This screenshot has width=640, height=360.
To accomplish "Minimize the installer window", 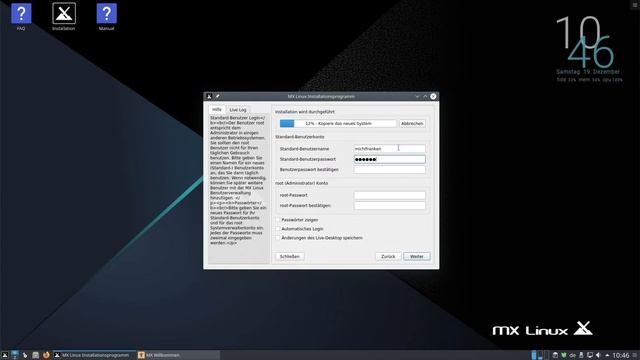I will [417, 96].
